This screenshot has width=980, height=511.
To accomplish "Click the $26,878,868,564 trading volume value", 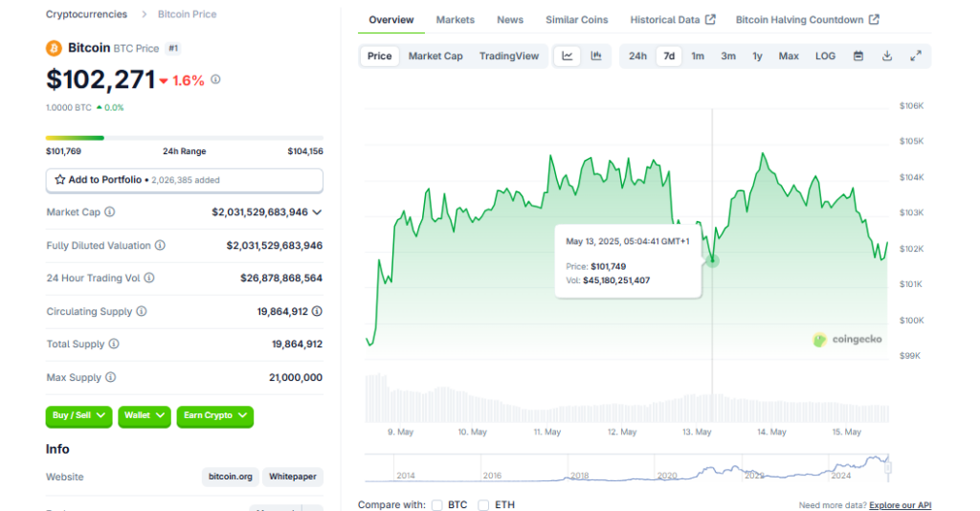I will [281, 278].
